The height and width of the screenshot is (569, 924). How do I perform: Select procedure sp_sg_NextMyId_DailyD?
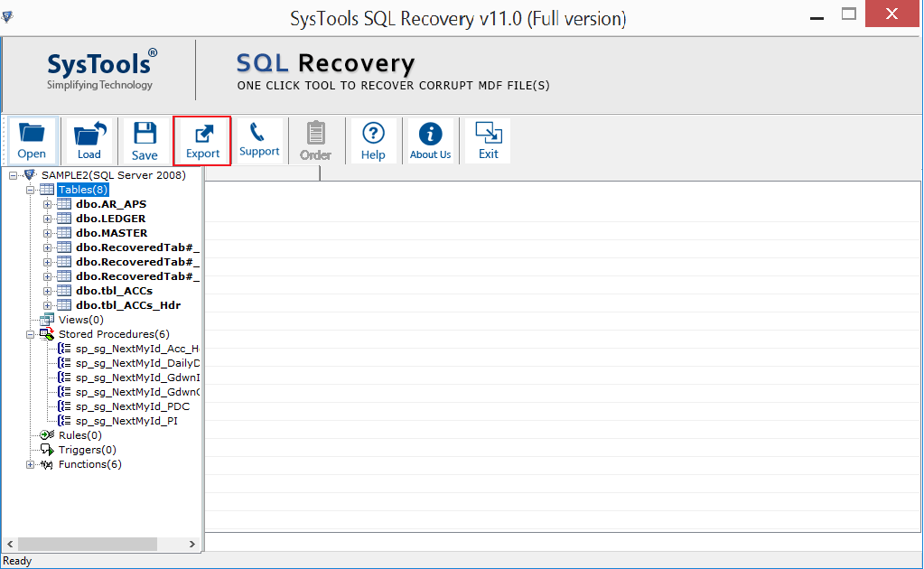[138, 363]
